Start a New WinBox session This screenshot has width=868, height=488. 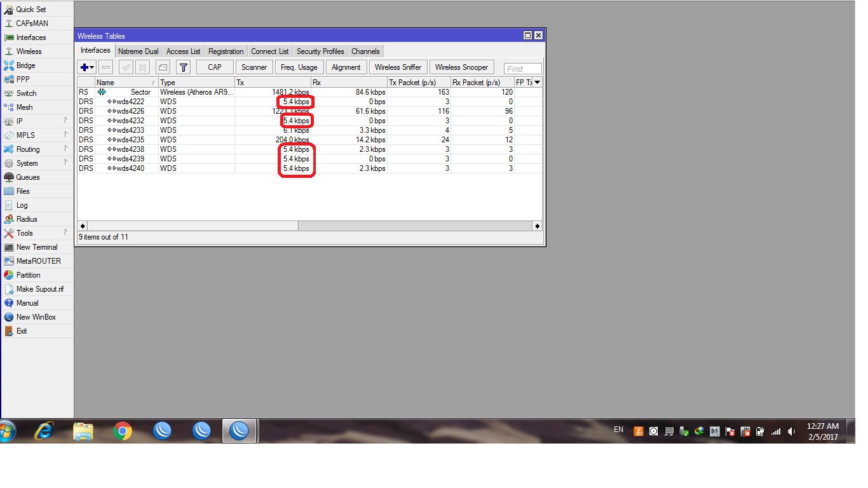36,317
